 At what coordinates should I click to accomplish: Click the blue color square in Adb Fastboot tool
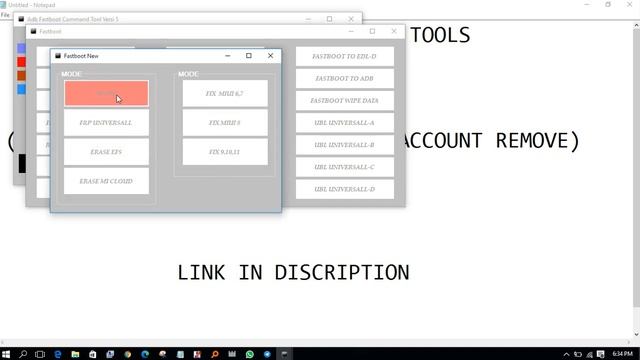(x=21, y=89)
